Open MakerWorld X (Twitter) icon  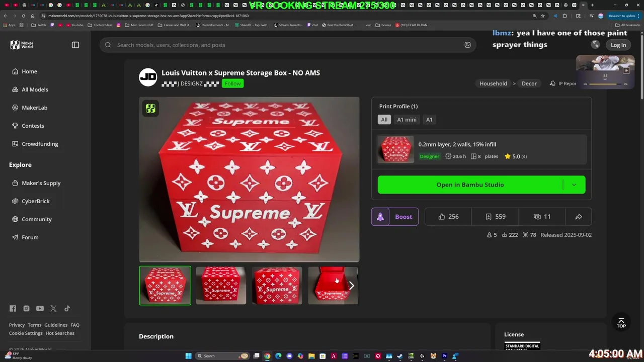coord(53,309)
